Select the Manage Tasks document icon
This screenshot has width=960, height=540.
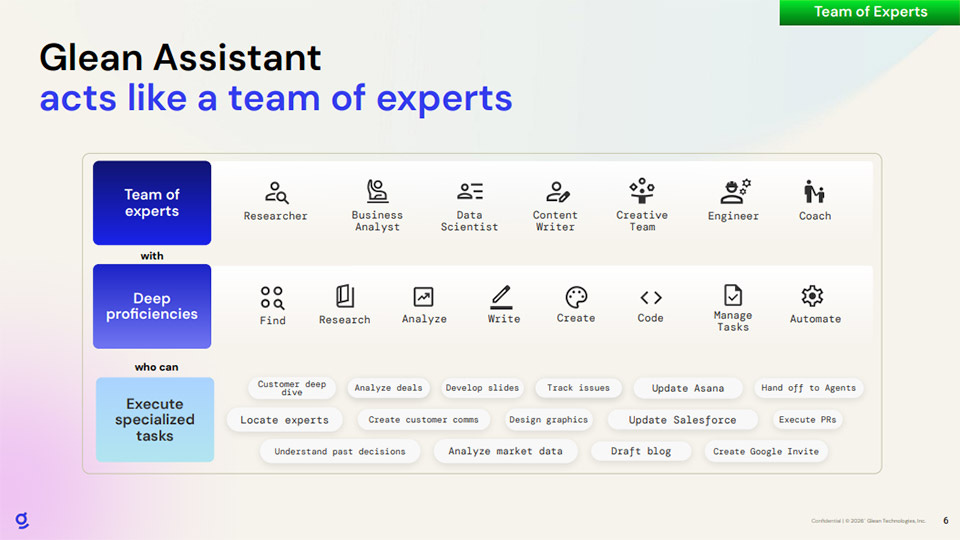(733, 295)
